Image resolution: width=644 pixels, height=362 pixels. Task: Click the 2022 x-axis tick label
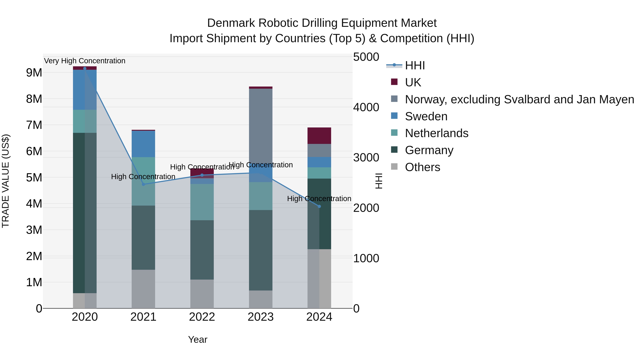(202, 317)
